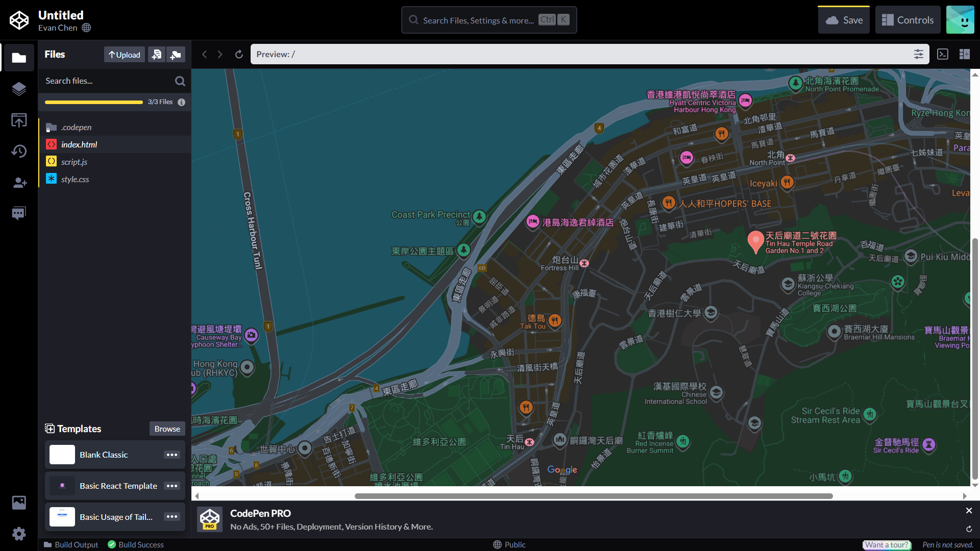This screenshot has width=980, height=551.
Task: Go forward in preview navigation
Action: [x=220, y=54]
